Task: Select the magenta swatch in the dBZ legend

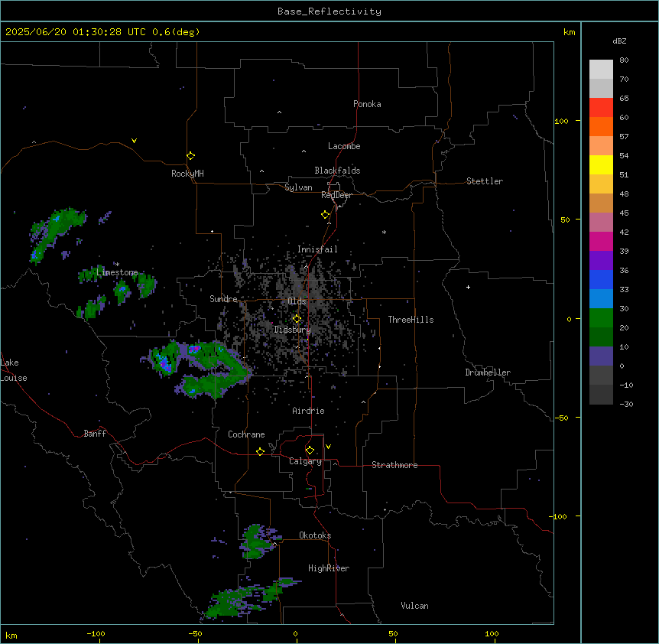Action: pos(601,241)
